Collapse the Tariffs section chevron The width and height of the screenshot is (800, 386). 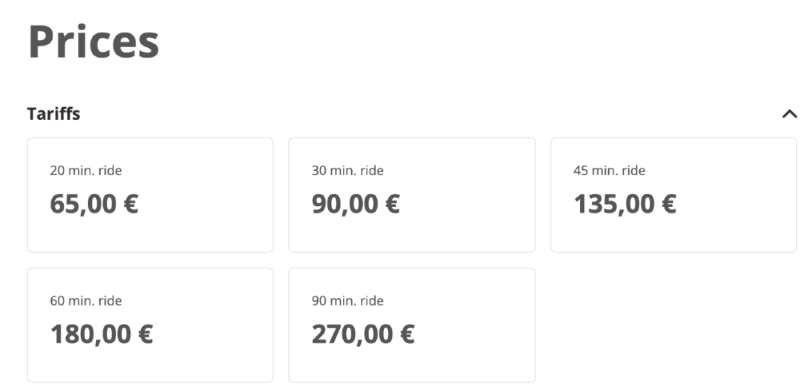click(x=789, y=114)
